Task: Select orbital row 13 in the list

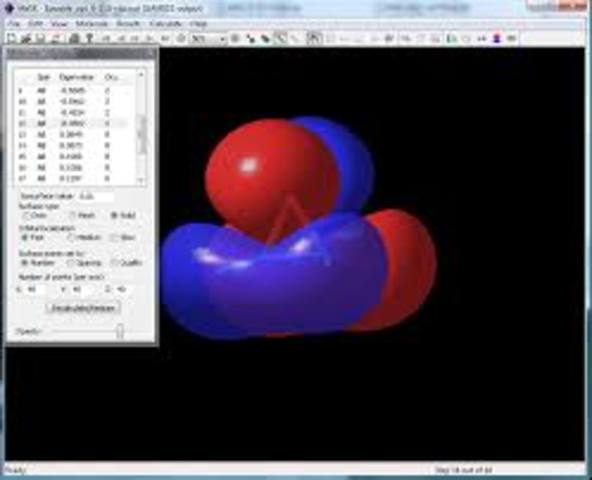Action: [74, 135]
